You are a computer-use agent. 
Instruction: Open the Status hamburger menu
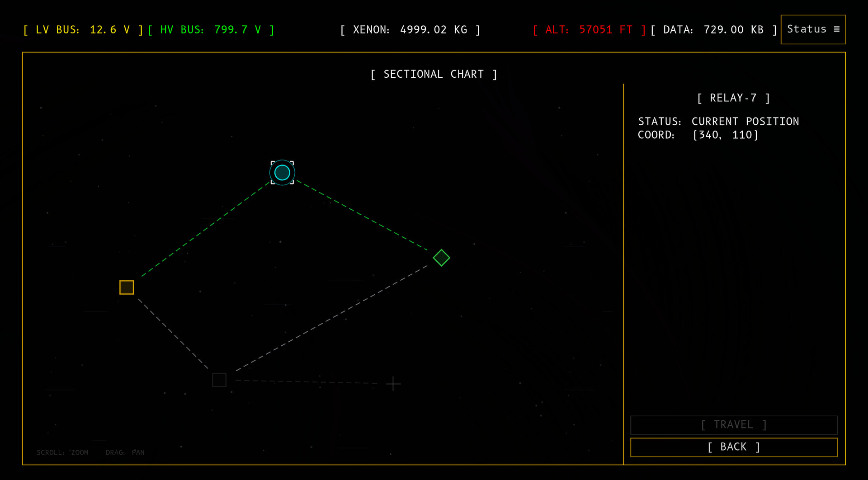pos(813,29)
